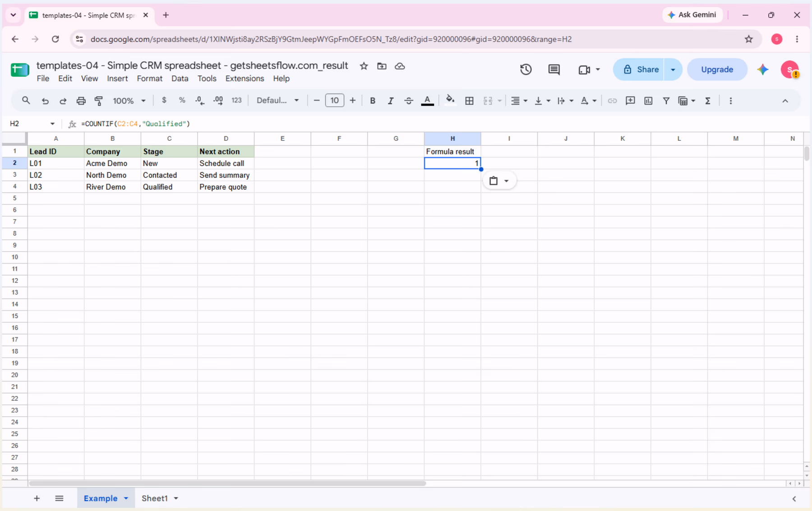Open the fill color picker
Image resolution: width=812 pixels, height=511 pixels.
tap(450, 100)
